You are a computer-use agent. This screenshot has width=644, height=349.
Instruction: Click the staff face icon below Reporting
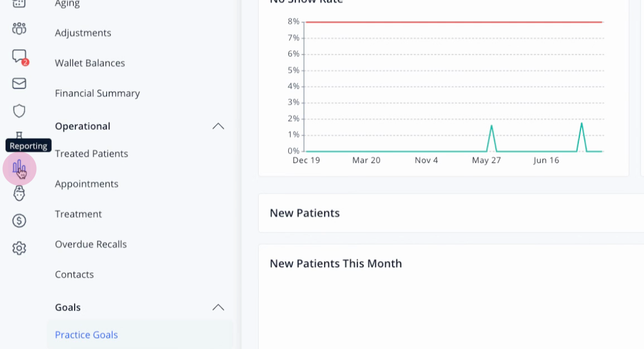[19, 193]
